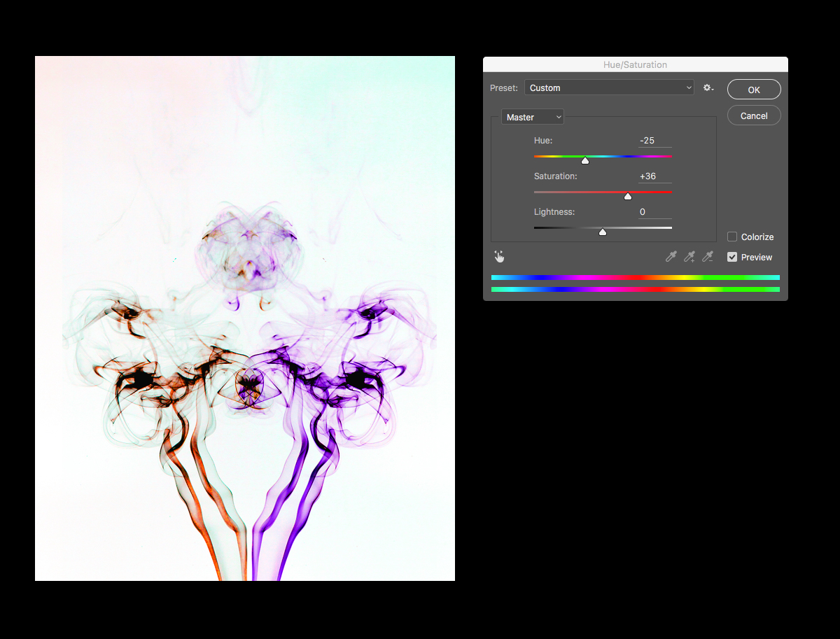This screenshot has height=639, width=840.
Task: Click the Hue value field showing -25
Action: click(655, 141)
